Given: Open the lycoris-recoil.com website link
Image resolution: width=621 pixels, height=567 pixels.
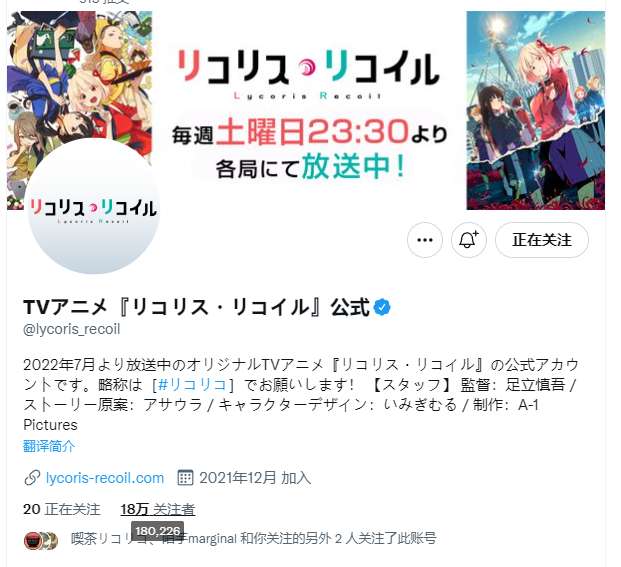Looking at the screenshot, I should click(x=105, y=478).
